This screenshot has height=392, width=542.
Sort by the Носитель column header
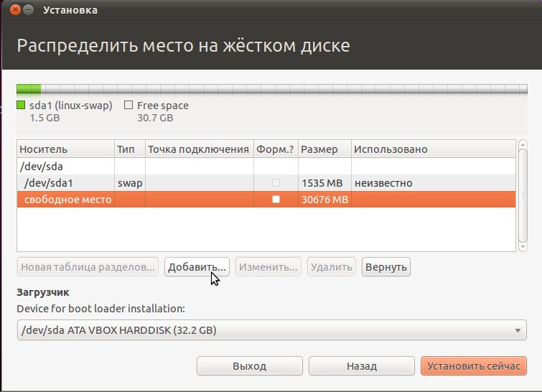pyautogui.click(x=65, y=149)
